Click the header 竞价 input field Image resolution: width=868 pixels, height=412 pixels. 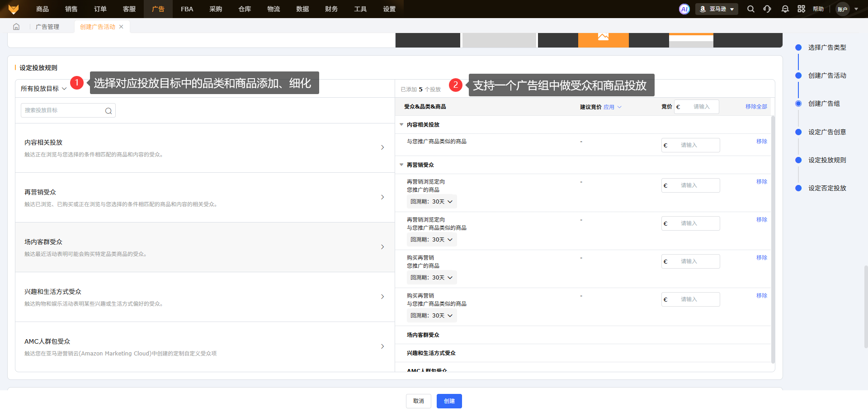click(x=701, y=107)
